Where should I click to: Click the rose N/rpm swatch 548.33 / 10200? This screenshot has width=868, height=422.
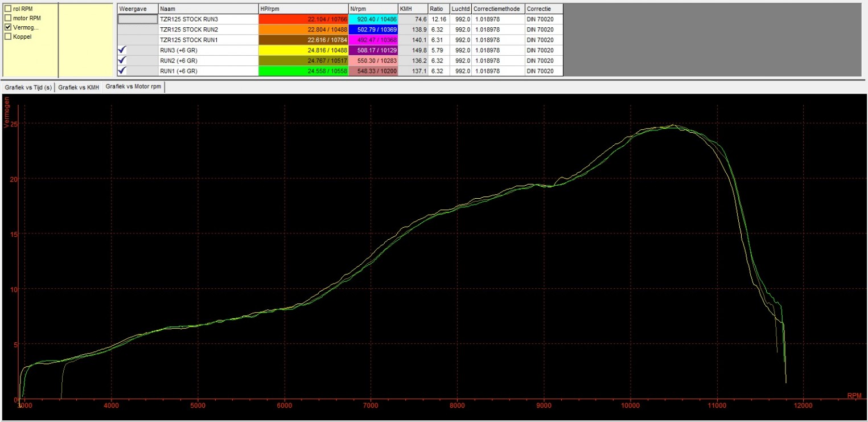[373, 71]
